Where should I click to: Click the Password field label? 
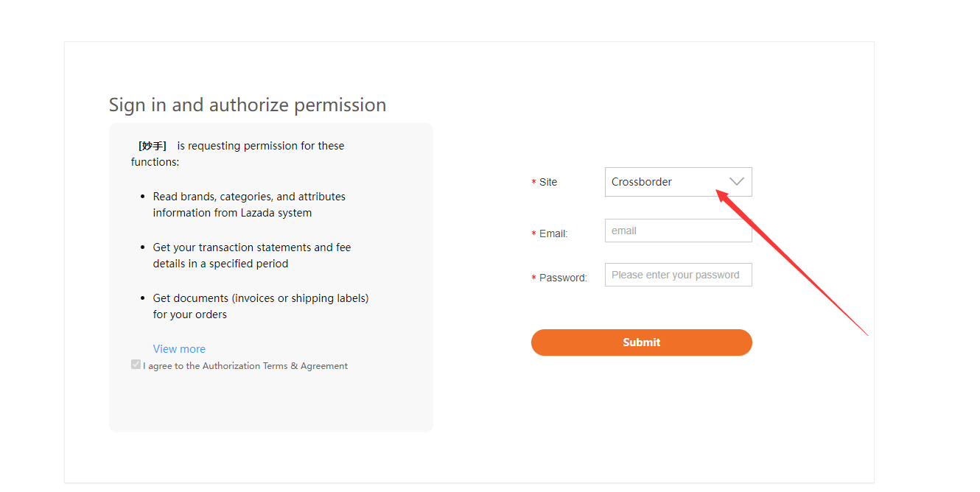tap(563, 278)
